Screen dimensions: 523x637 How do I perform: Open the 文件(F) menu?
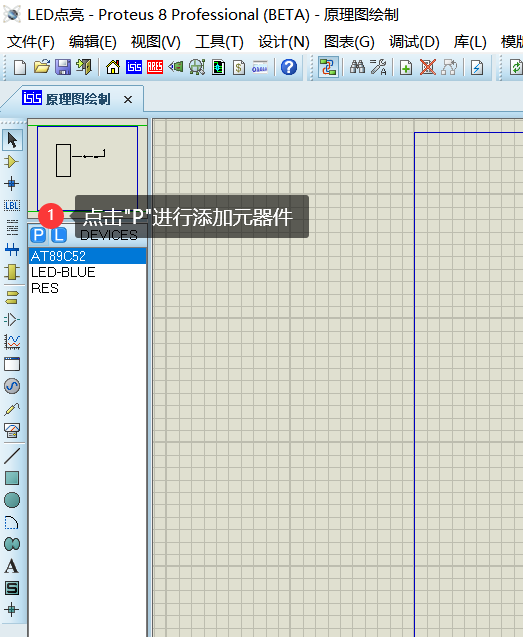(30, 42)
